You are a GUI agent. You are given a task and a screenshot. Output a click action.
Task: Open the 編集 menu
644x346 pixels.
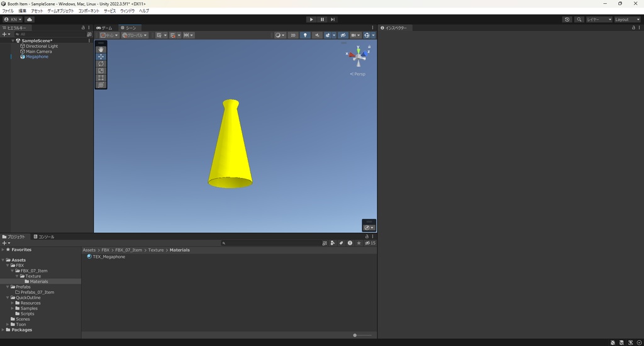pos(22,11)
